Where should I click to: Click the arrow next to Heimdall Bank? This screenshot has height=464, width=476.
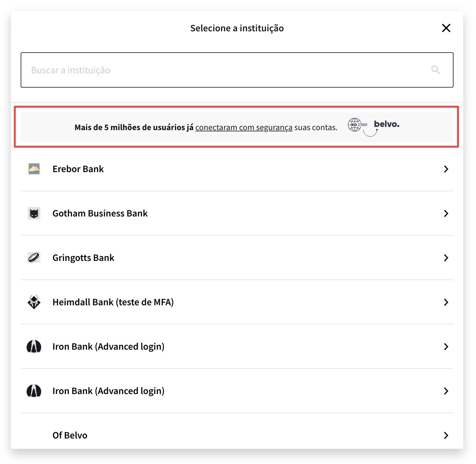click(x=446, y=302)
